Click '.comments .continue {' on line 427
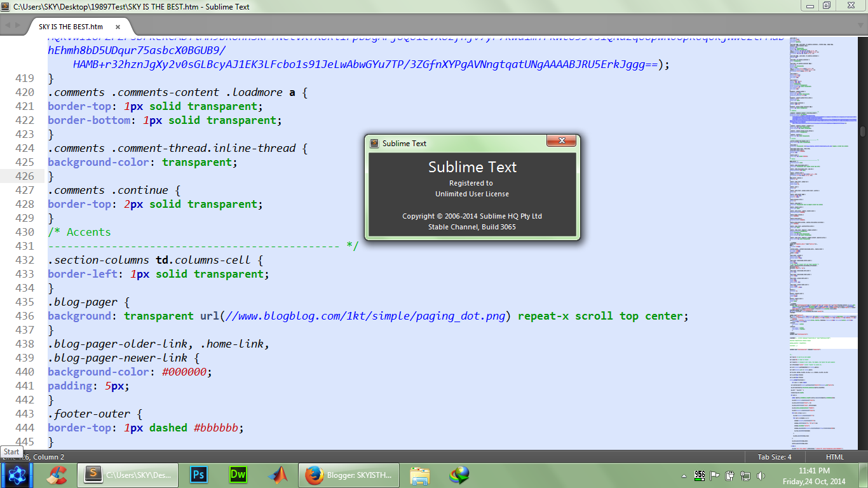Screen dimensions: 868x488 pyautogui.click(x=114, y=190)
